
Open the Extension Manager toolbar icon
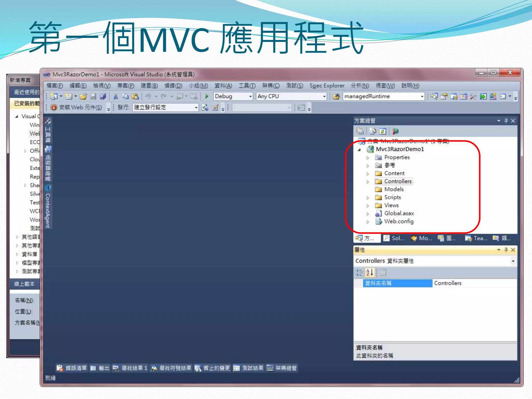(x=493, y=96)
